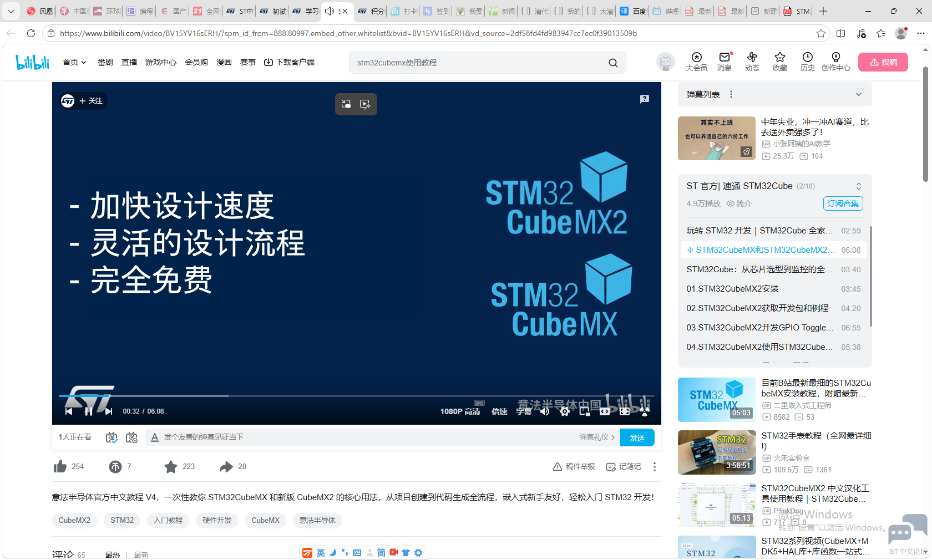Image resolution: width=932 pixels, height=560 pixels.
Task: Mute the video volume
Action: 545,411
